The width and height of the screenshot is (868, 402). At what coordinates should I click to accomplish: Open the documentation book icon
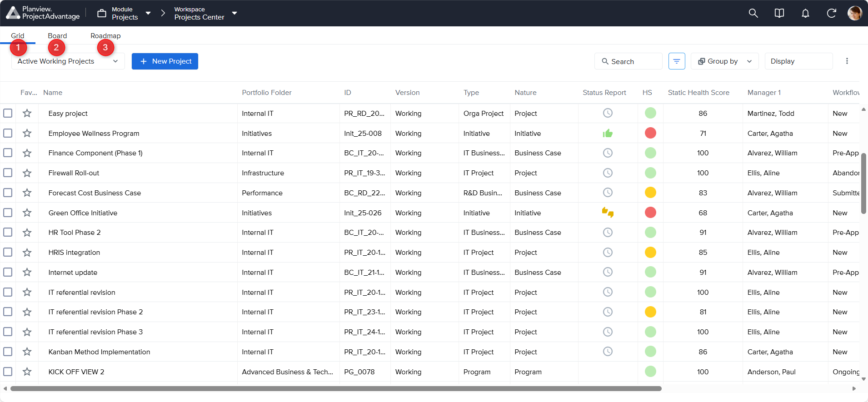click(779, 13)
